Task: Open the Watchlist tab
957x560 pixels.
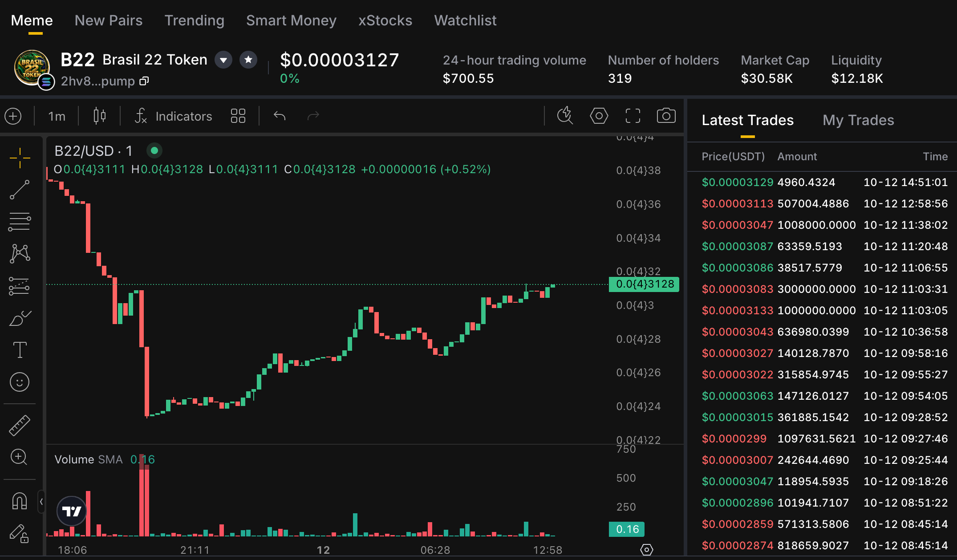Action: (x=465, y=20)
